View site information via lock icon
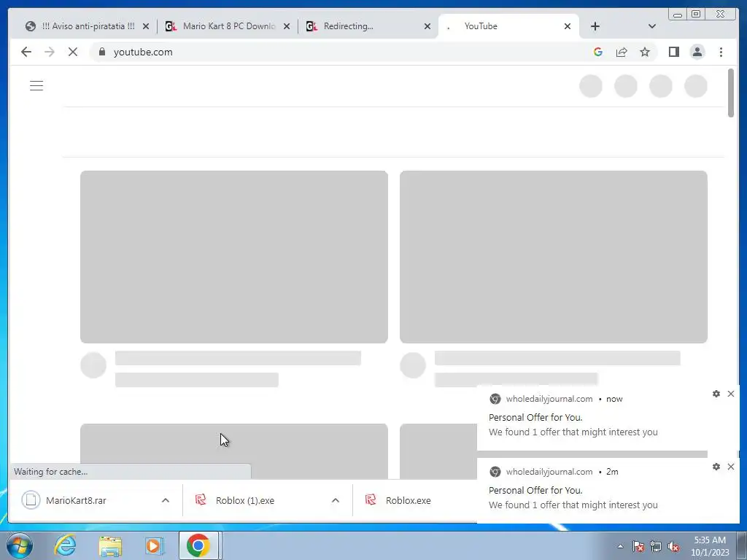The width and height of the screenshot is (747, 560). click(102, 52)
